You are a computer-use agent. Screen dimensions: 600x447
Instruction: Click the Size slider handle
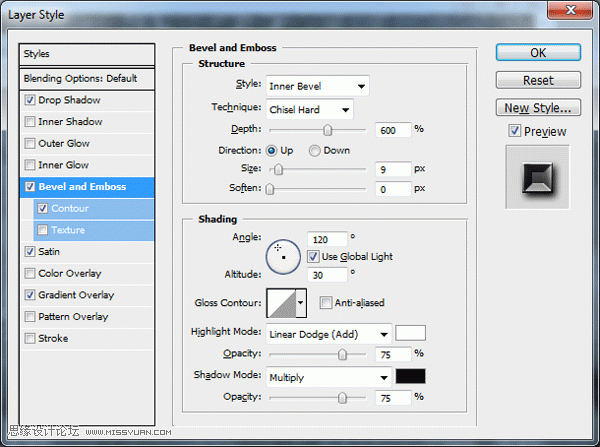coord(279,169)
